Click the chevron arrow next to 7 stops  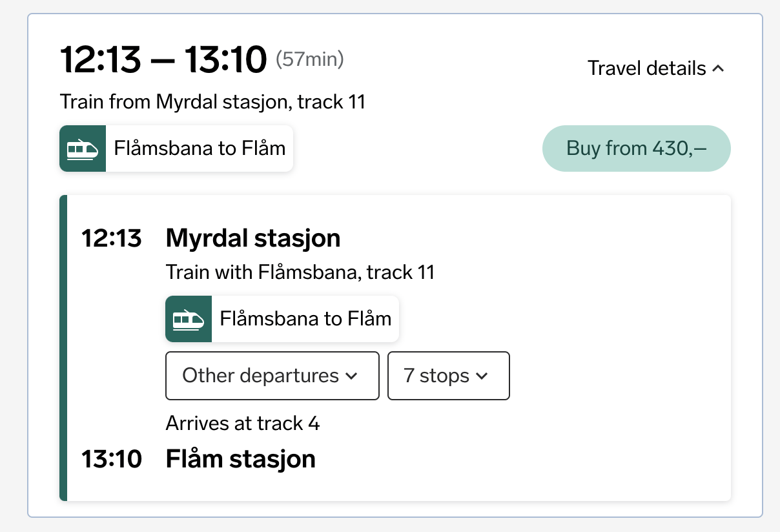click(482, 376)
